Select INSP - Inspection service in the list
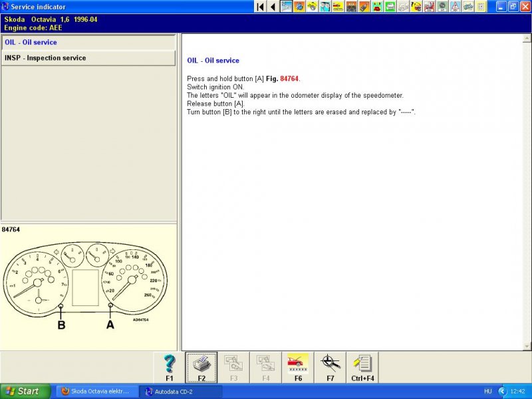 88,58
